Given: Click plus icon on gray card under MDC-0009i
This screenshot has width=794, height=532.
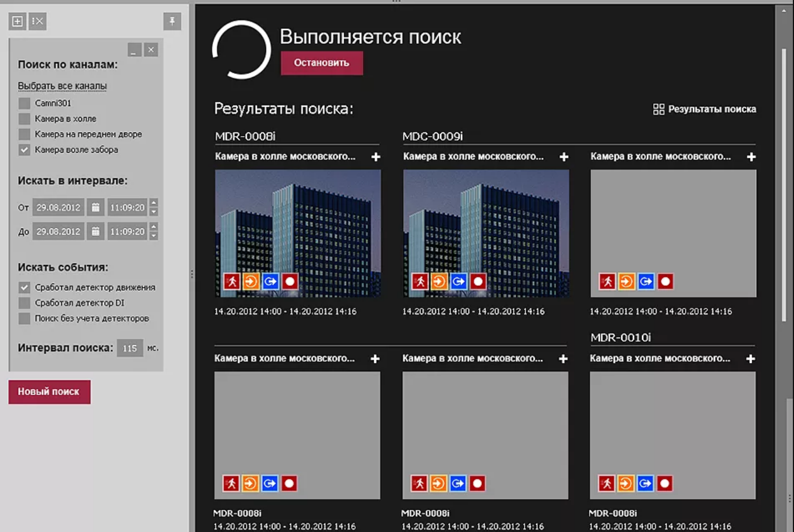Looking at the screenshot, I should 752,157.
